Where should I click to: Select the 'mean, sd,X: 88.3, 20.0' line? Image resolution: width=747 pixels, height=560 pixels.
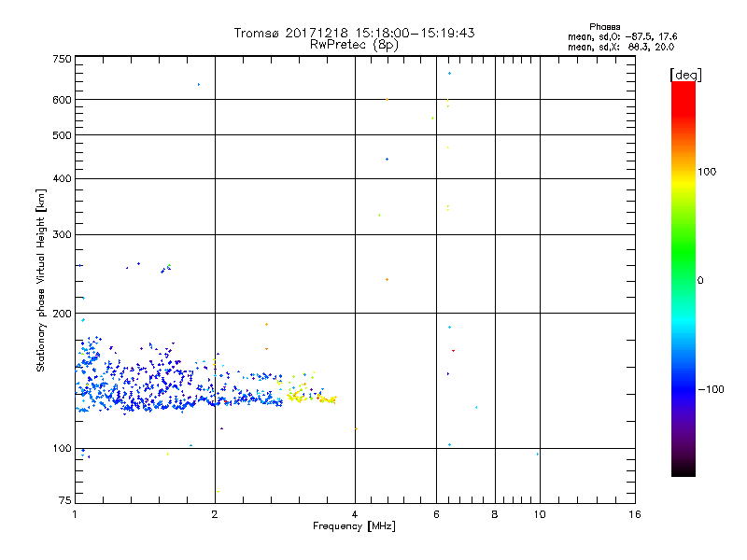pyautogui.click(x=621, y=47)
